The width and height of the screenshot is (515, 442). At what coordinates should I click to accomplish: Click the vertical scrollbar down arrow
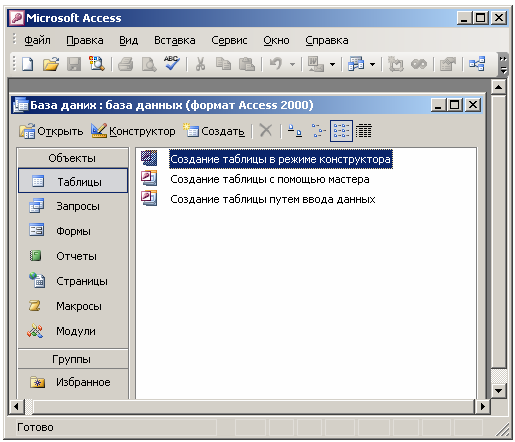tap(498, 390)
